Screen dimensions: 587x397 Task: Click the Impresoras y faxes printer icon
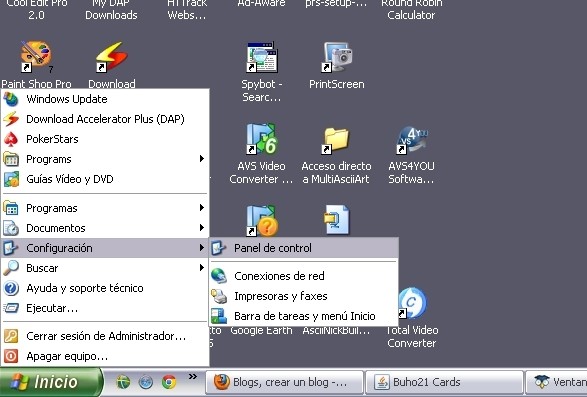(x=219, y=296)
